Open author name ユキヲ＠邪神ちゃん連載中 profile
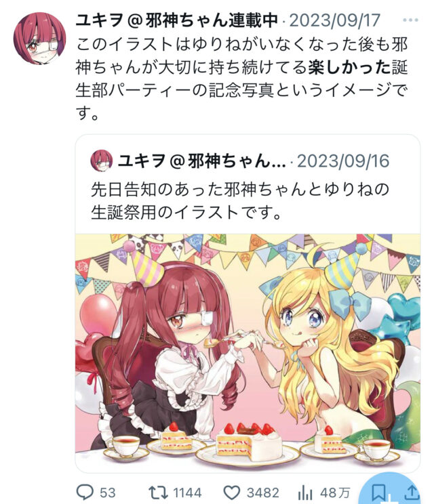 tap(176, 20)
